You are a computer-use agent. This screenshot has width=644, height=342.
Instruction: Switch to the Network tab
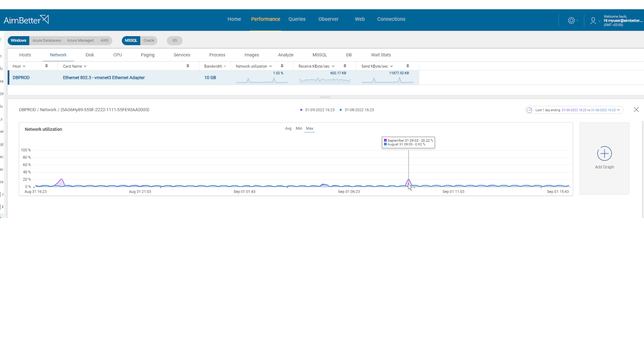point(58,55)
